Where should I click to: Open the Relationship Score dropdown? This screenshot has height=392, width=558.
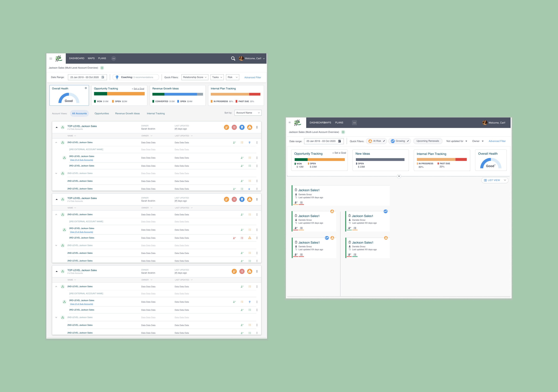[195, 77]
